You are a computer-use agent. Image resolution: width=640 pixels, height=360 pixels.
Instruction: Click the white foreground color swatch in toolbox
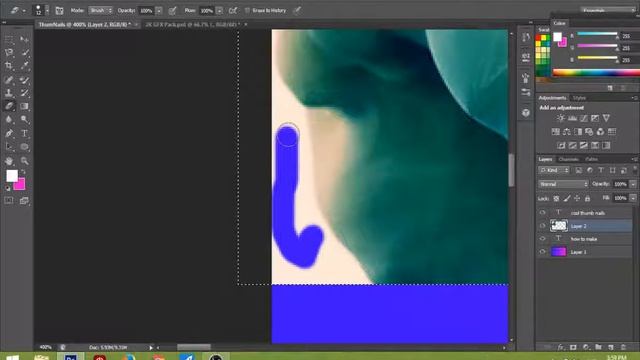coord(11,176)
